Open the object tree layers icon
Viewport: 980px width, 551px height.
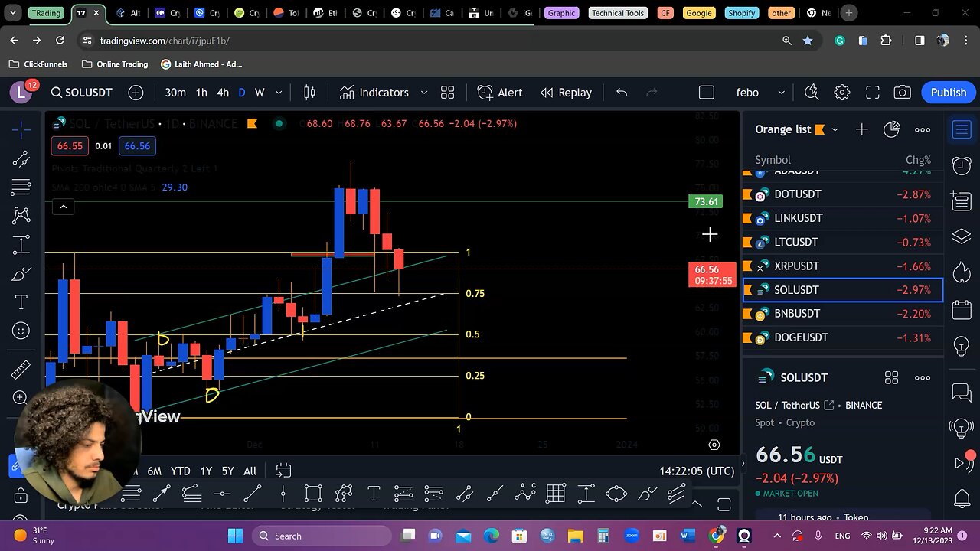[962, 236]
